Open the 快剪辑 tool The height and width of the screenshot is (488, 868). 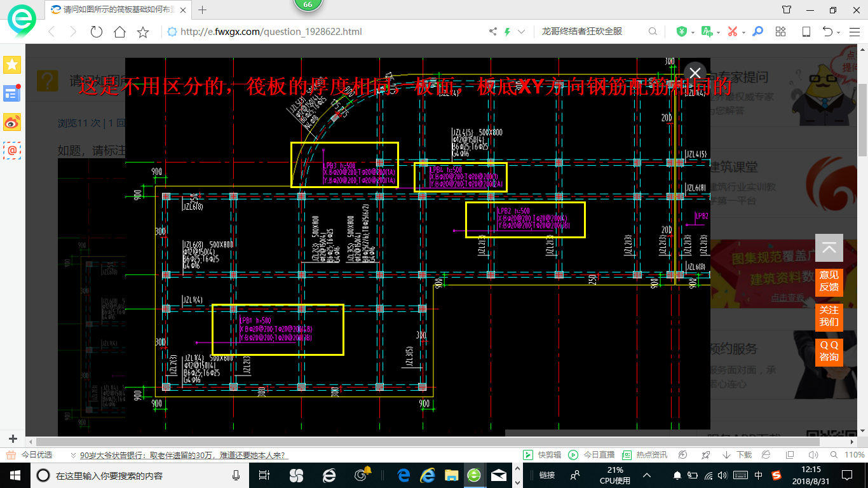pyautogui.click(x=542, y=455)
